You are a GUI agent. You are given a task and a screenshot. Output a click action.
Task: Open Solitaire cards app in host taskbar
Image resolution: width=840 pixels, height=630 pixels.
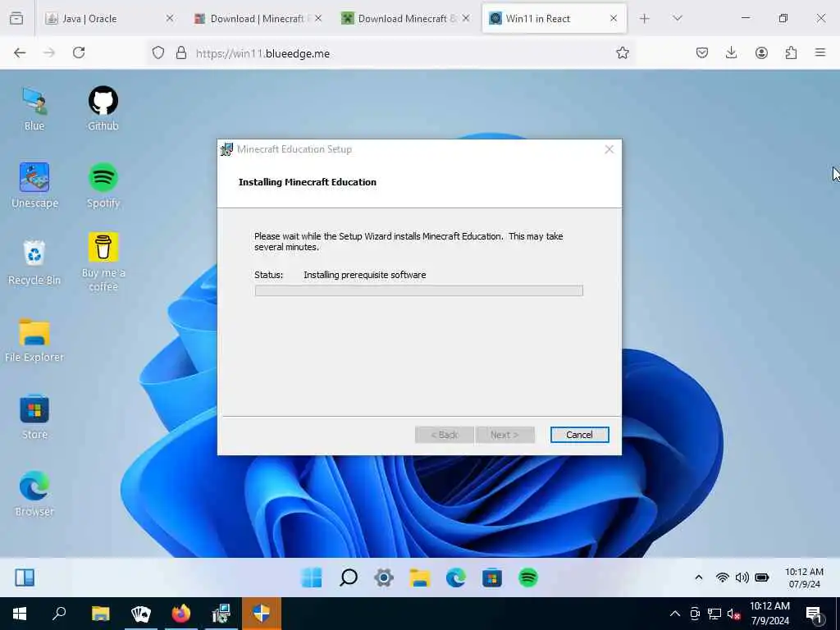tap(141, 614)
